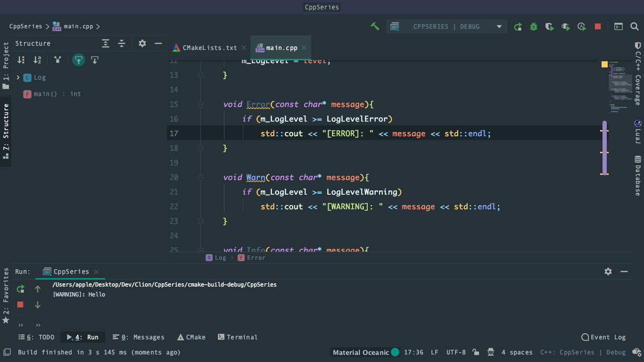
Task: Open the Terminal tool window
Action: coord(238,337)
